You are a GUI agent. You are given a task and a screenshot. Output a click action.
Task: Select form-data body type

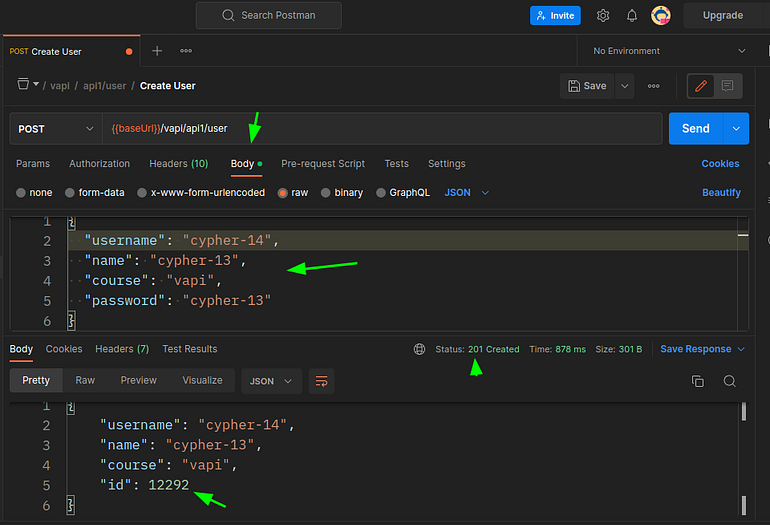point(95,193)
